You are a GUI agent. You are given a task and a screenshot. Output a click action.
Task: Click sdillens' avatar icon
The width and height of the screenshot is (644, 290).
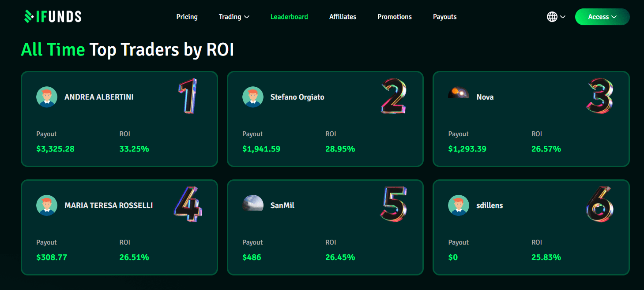click(459, 205)
